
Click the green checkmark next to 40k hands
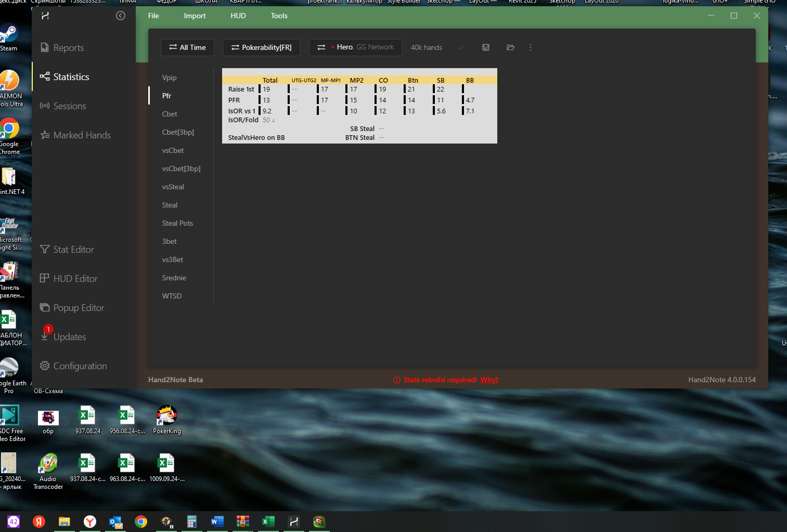click(461, 47)
